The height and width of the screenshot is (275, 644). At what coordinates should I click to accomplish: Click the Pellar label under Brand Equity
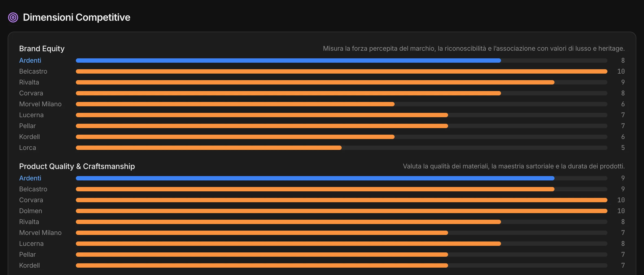(28, 126)
